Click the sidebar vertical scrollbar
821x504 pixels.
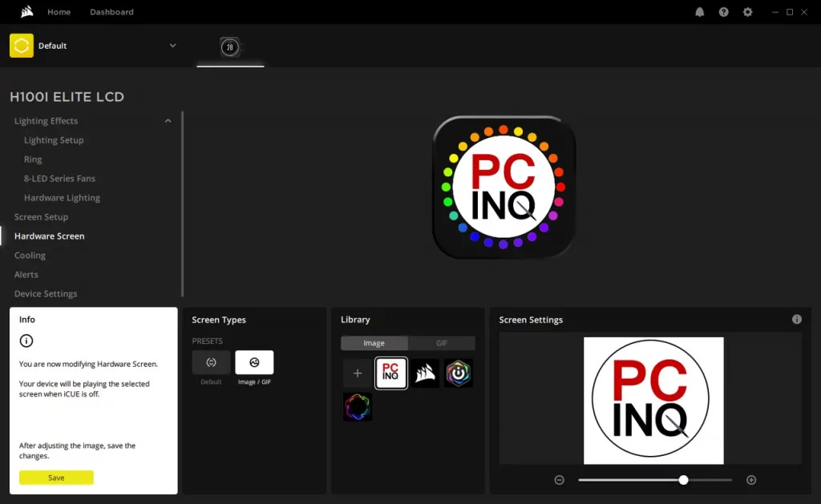tap(182, 204)
